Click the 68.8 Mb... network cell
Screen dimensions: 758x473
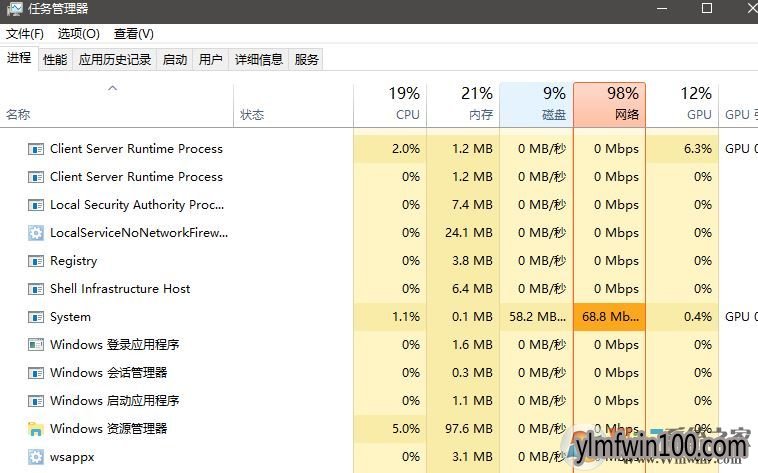610,317
